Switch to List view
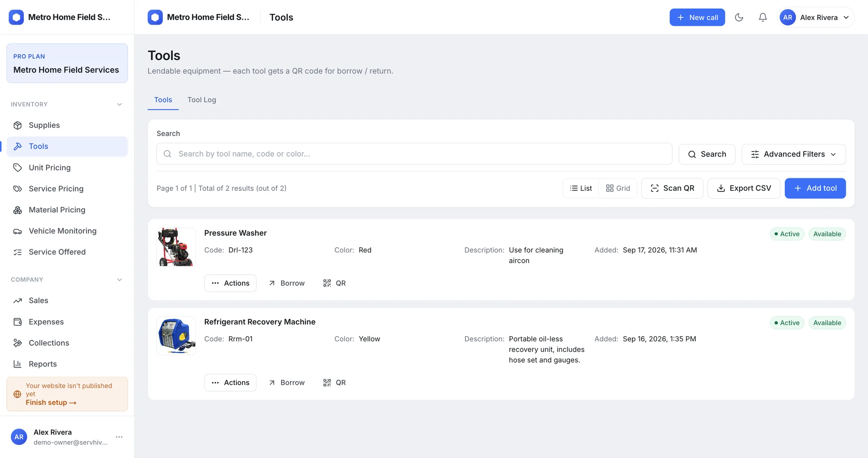 point(581,188)
